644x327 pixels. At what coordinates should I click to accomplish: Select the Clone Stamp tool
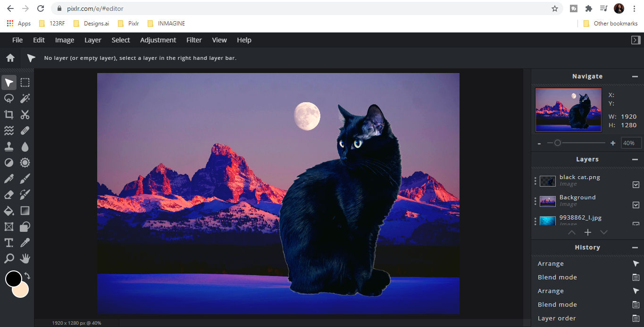pyautogui.click(x=9, y=147)
